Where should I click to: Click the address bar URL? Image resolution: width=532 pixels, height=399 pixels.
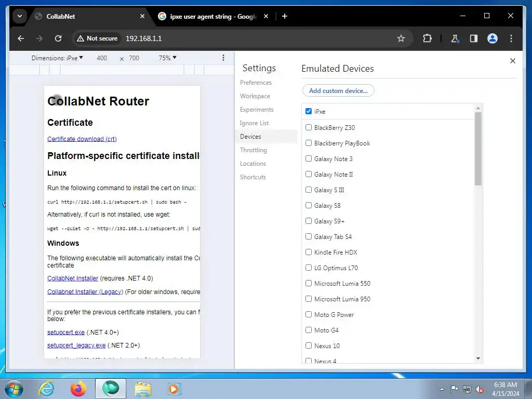click(x=144, y=38)
